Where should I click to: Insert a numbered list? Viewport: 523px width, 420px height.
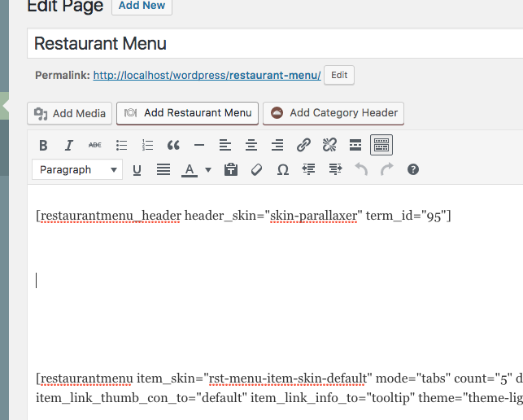pyautogui.click(x=147, y=145)
